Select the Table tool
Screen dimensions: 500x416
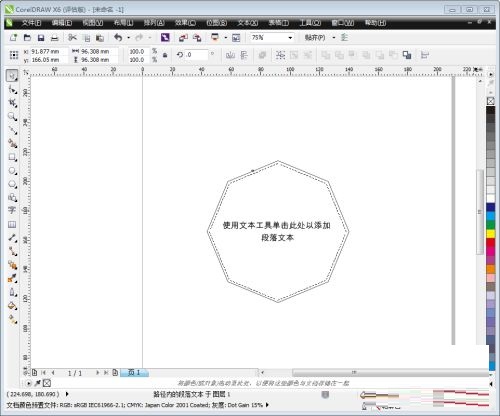[12, 224]
